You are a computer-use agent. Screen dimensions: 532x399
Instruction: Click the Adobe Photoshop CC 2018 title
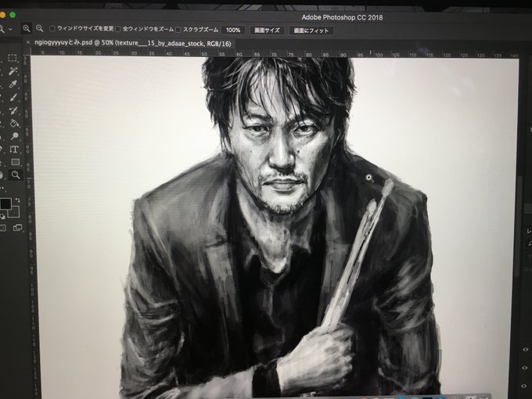pyautogui.click(x=342, y=17)
